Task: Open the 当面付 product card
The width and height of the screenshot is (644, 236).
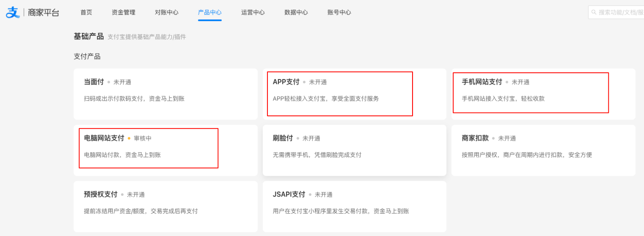Action: click(x=165, y=94)
